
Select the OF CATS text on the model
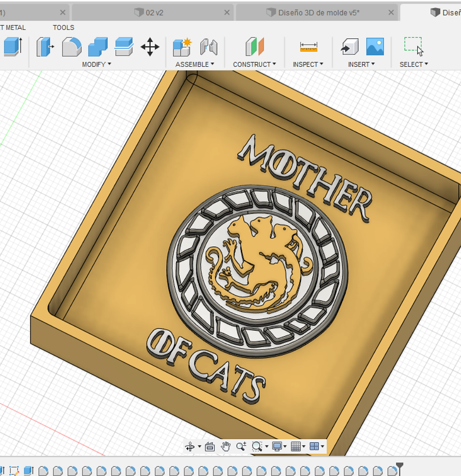click(x=206, y=366)
